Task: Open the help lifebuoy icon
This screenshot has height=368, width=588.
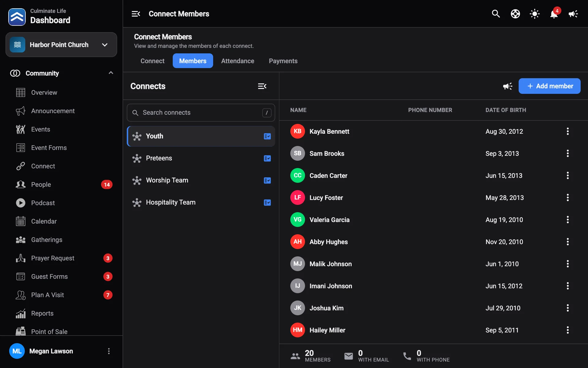Action: 515,14
